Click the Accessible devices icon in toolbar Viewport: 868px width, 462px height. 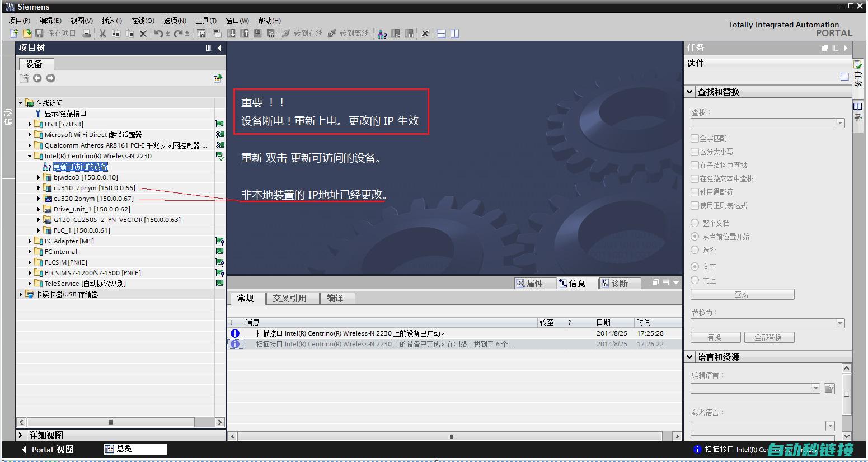[x=382, y=34]
